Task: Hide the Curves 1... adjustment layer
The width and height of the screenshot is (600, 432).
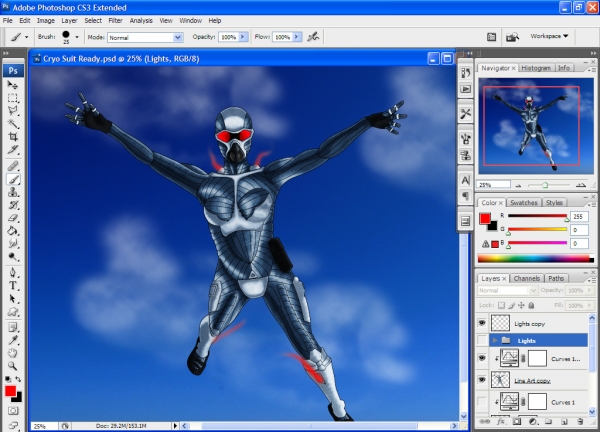Action: point(482,358)
